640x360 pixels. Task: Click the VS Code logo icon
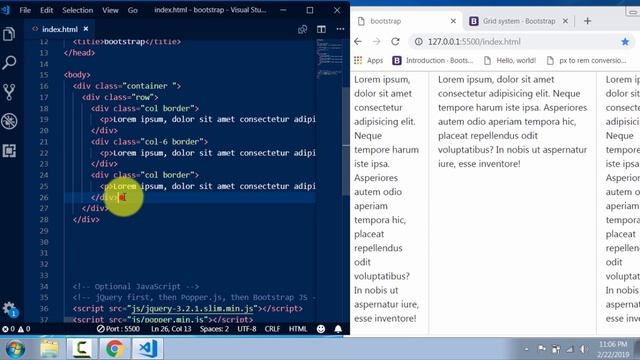(5, 10)
